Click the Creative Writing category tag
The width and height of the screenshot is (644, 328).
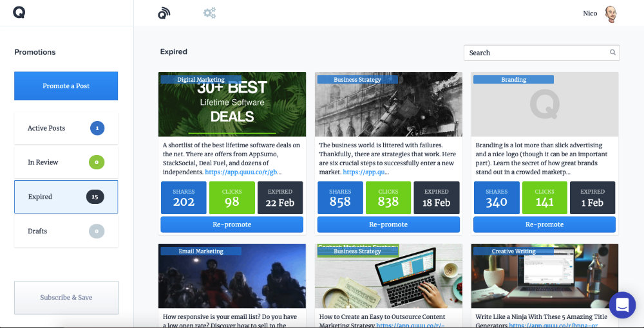tap(513, 251)
